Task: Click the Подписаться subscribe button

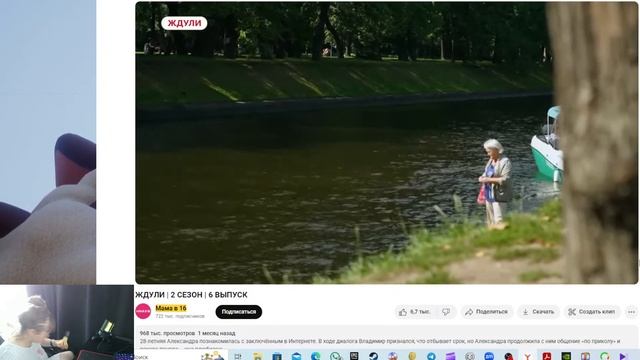Action: pos(239,312)
